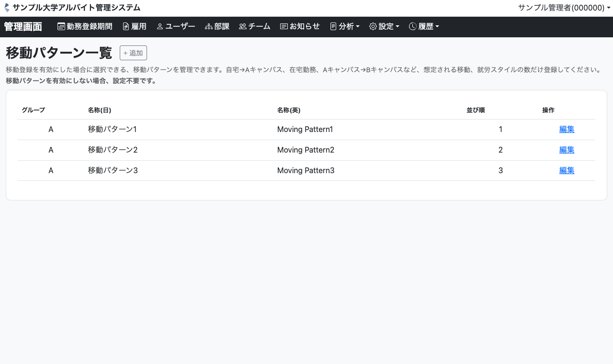This screenshot has width=613, height=364.
Task: Click the clock icon beside 履歴
Action: tap(412, 27)
